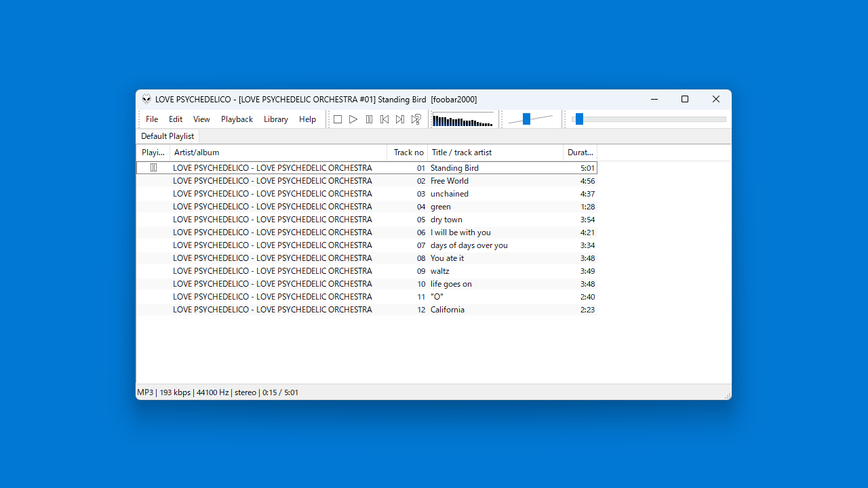Pause playback with the Pause button
The width and height of the screenshot is (868, 488).
(369, 119)
